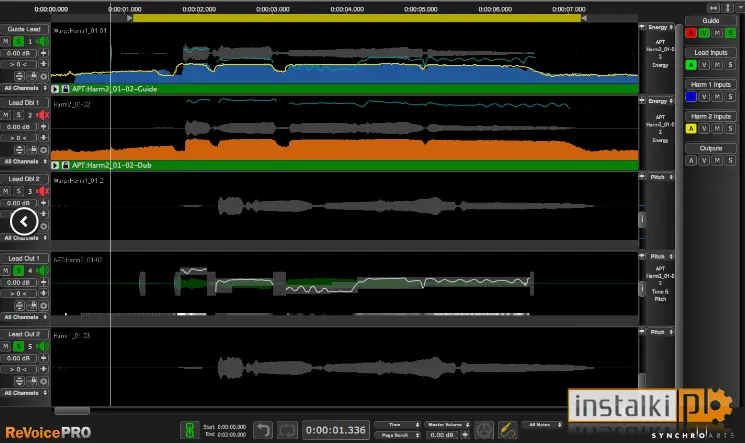The image size is (745, 443).
Task: Click the Lead Inputs group button
Action: coord(711,52)
